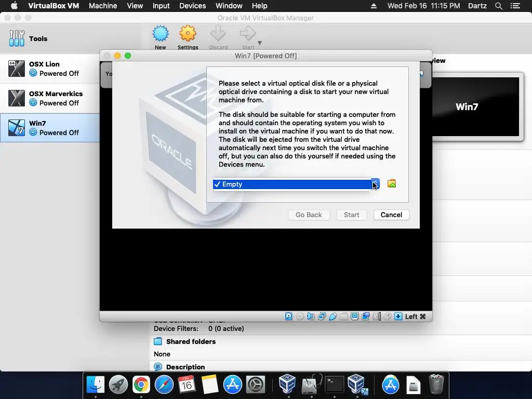The width and height of the screenshot is (532, 399).
Task: Click the shared folders status icon
Action: pos(344,316)
